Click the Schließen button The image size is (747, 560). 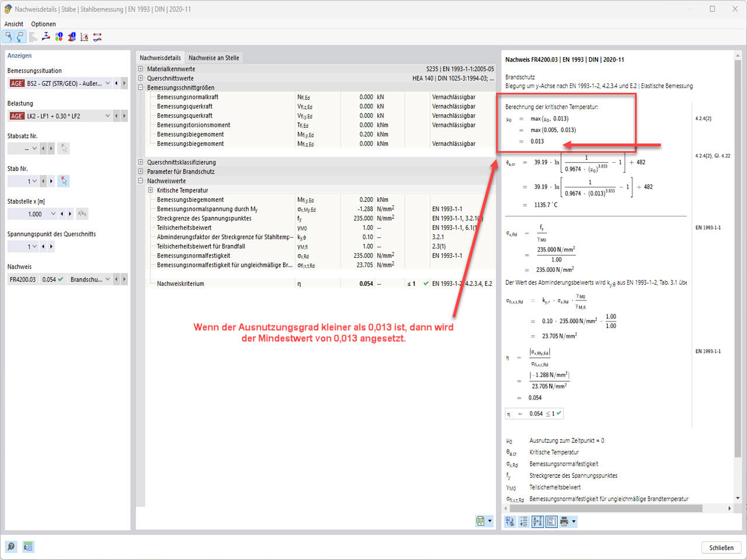point(721,547)
